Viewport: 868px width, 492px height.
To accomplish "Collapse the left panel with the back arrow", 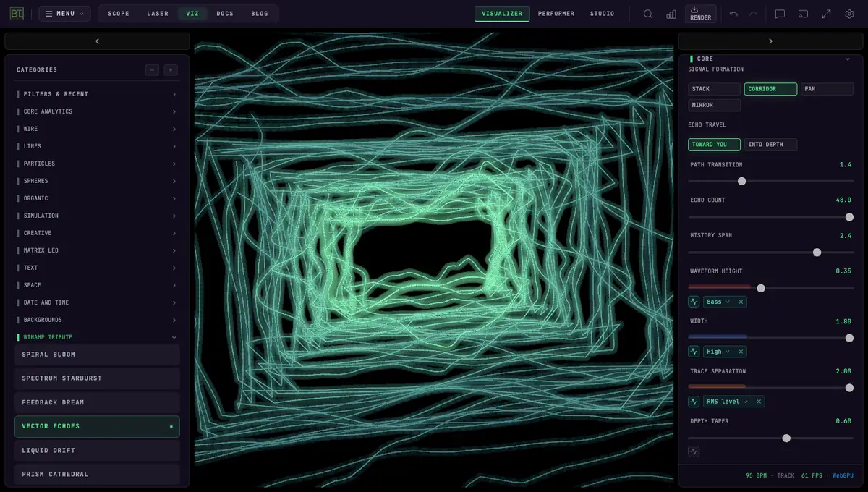I will [x=97, y=41].
